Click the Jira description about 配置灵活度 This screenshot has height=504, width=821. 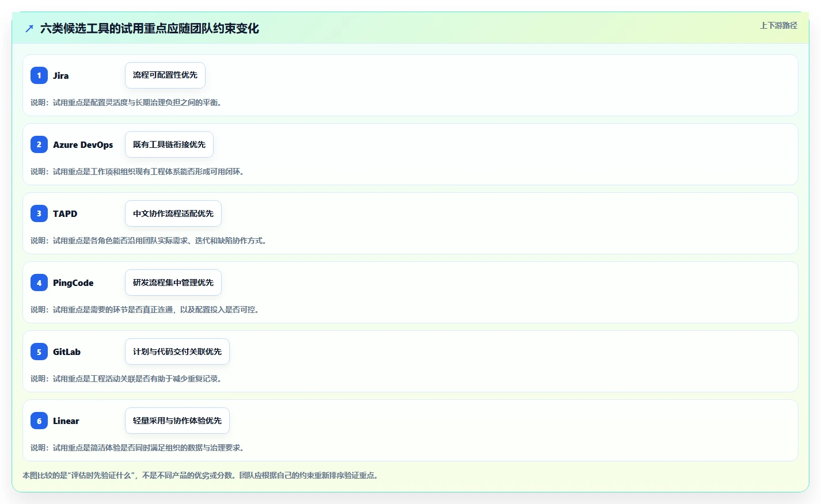pyautogui.click(x=126, y=102)
